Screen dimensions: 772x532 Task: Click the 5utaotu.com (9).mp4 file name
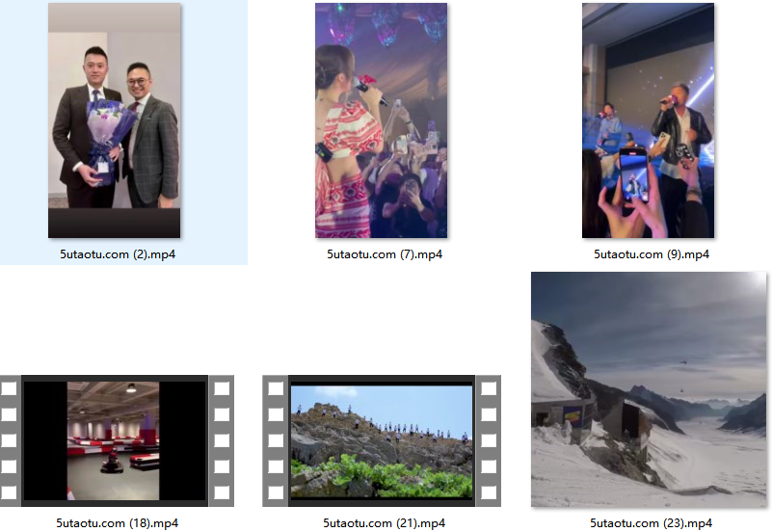coord(651,254)
